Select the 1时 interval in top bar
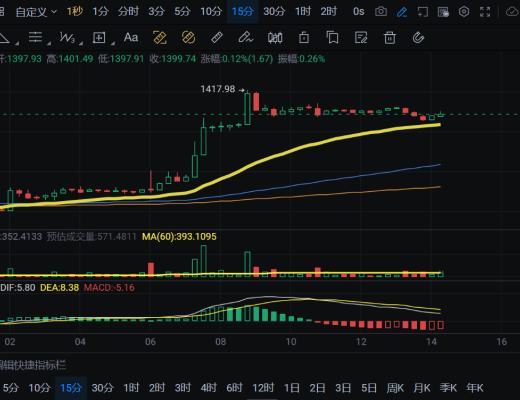This screenshot has width=520, height=400. [303, 12]
